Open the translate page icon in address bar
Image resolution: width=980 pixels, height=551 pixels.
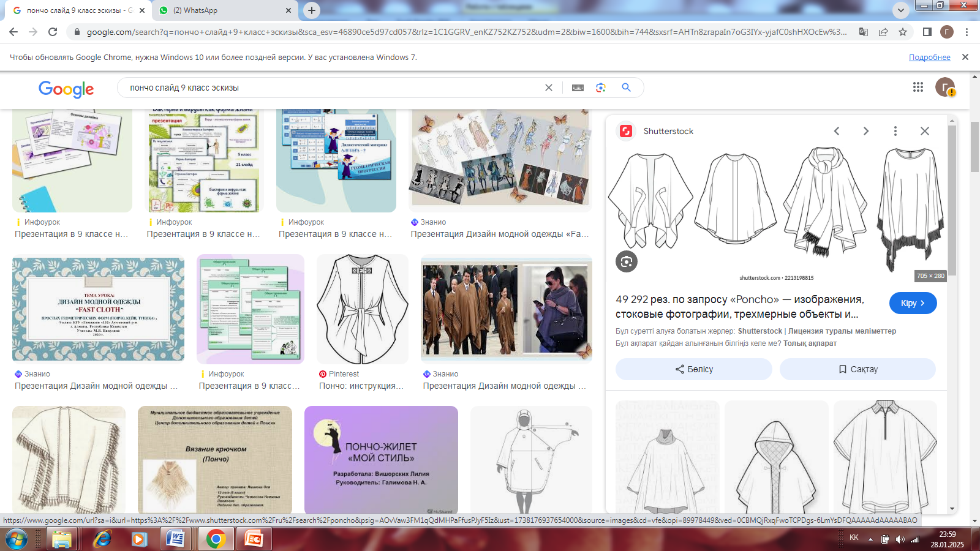click(x=864, y=32)
